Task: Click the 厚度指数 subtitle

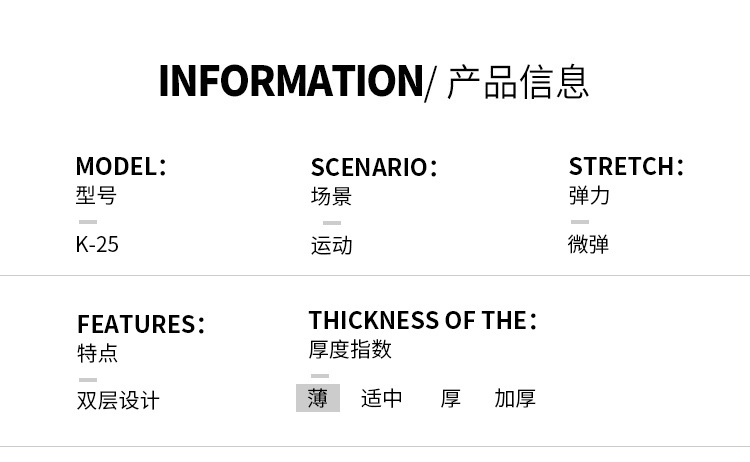Action: coord(350,349)
